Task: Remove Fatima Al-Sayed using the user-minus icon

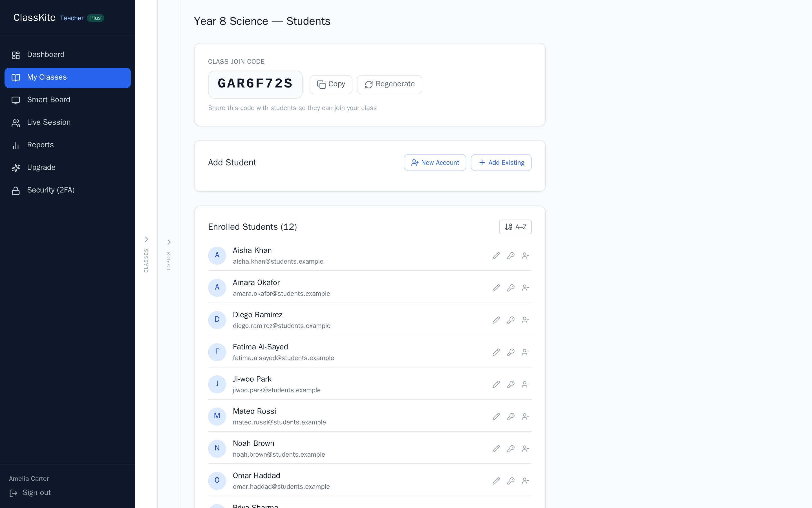Action: point(526,352)
